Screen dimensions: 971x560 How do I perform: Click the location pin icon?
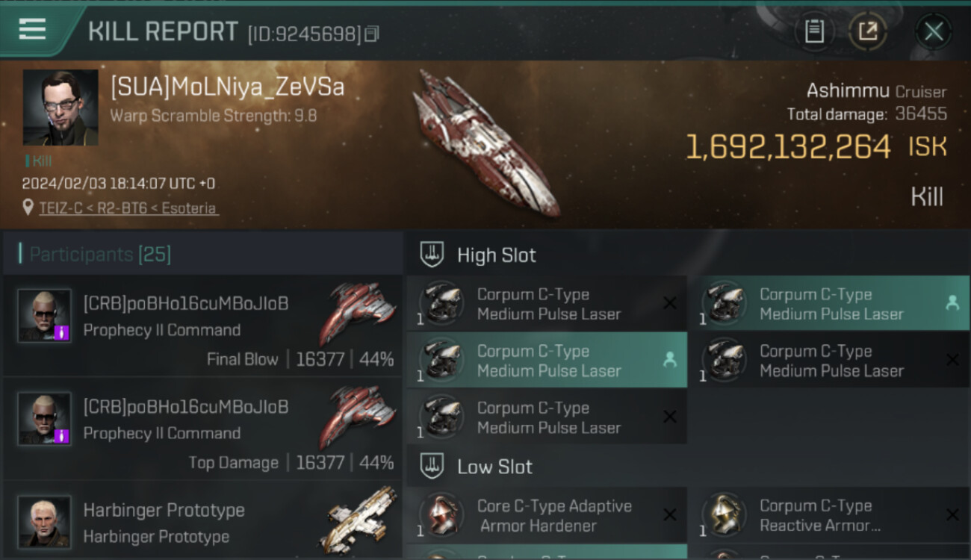[x=28, y=208]
